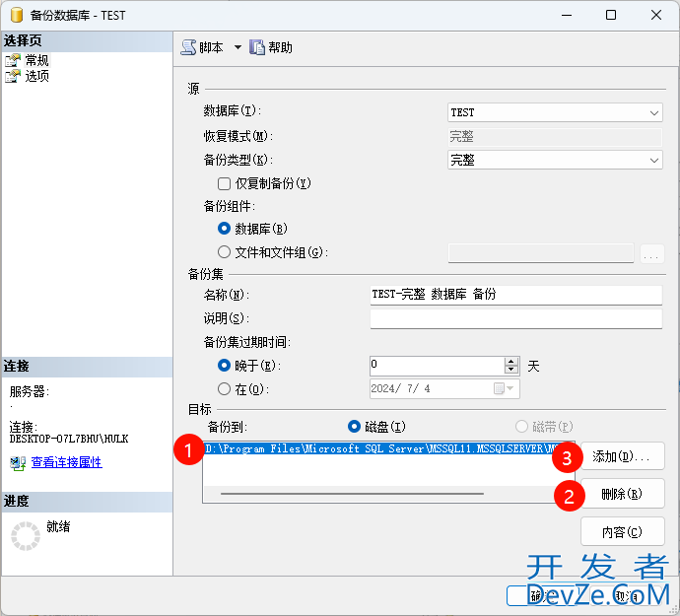Close the backup database dialog
Screen dimensions: 680x616
click(x=656, y=15)
